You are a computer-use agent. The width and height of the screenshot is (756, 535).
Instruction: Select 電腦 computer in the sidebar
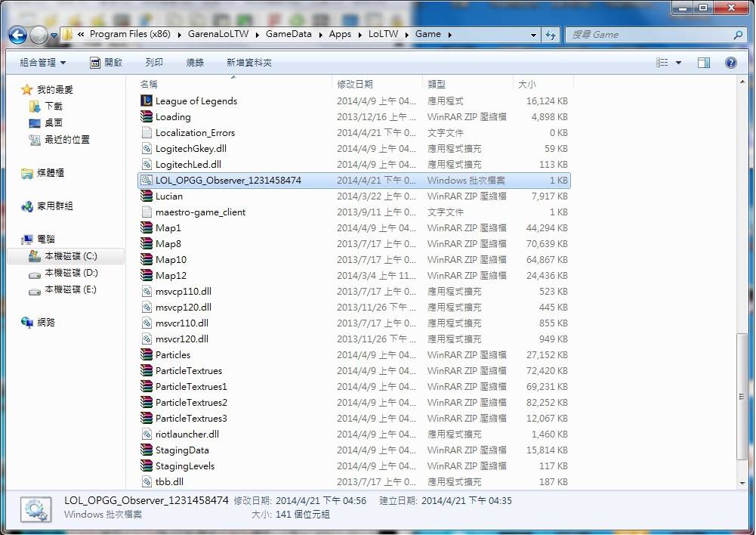click(39, 240)
